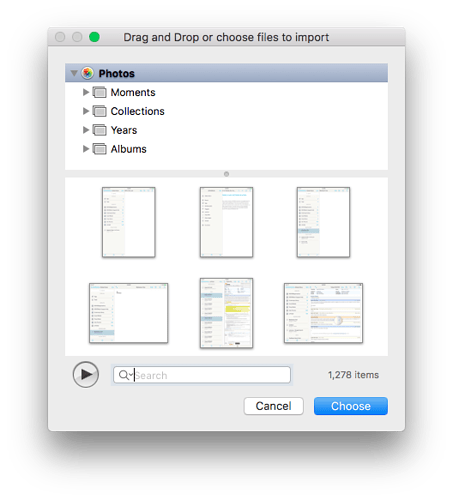This screenshot has width=452, height=500.
Task: Select the landscape thumbnail showing a table
Action: click(x=323, y=313)
